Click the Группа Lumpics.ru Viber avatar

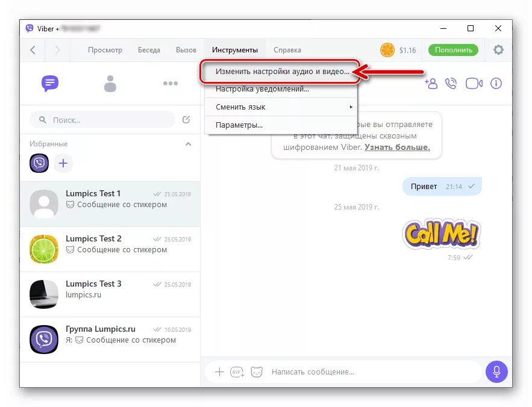tap(44, 340)
